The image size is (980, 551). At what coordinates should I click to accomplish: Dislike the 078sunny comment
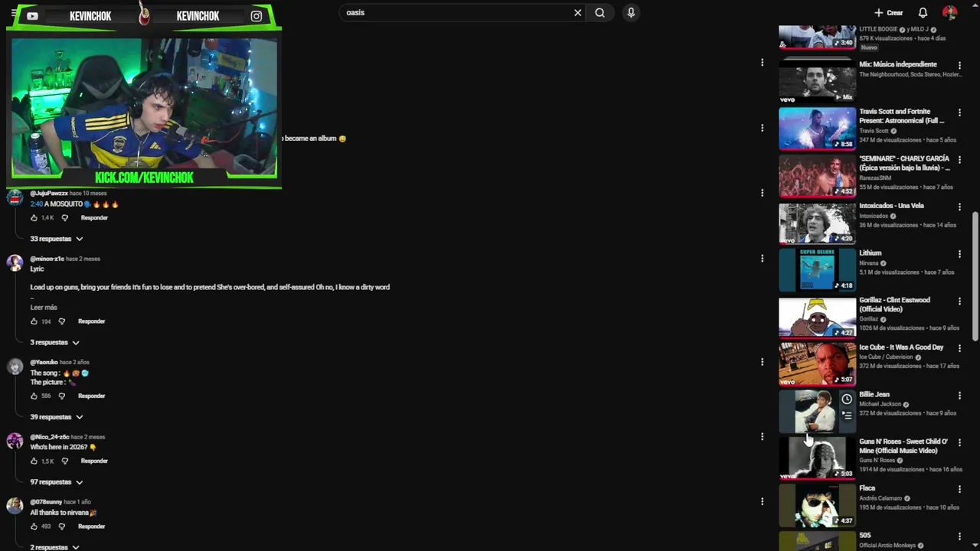pos(62,527)
